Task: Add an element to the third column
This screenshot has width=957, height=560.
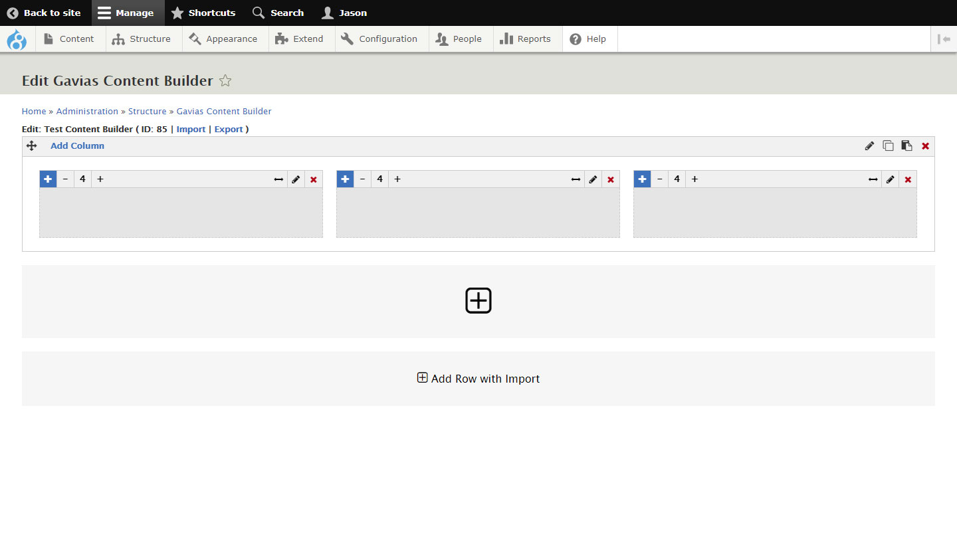Action: click(642, 179)
